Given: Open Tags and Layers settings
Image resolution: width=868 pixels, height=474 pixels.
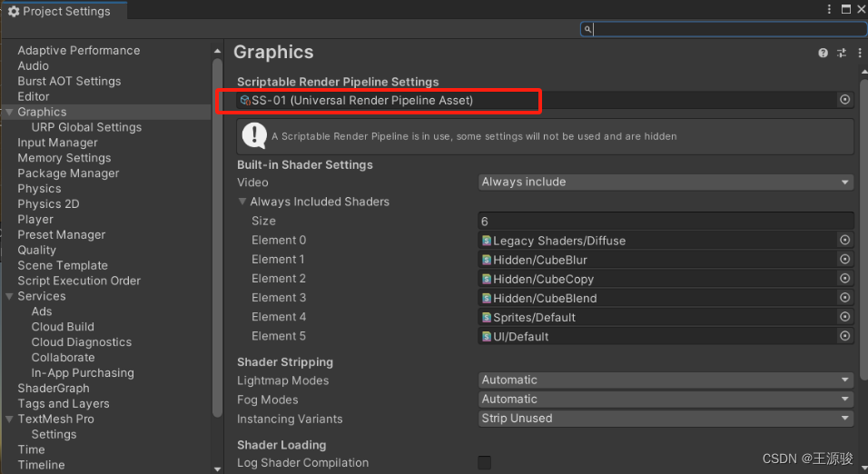Looking at the screenshot, I should pos(64,404).
